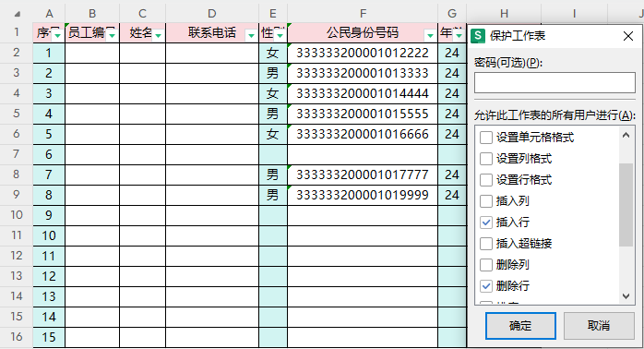This screenshot has height=349, width=644.
Task: Click the permissions list scrollbar thumb
Action: [626, 205]
